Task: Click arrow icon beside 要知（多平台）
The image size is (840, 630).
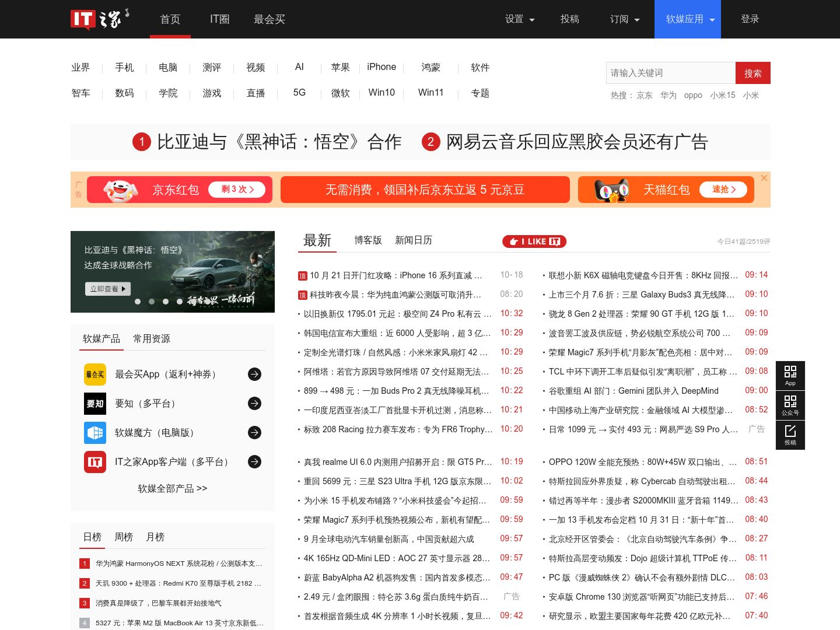Action: pos(254,404)
